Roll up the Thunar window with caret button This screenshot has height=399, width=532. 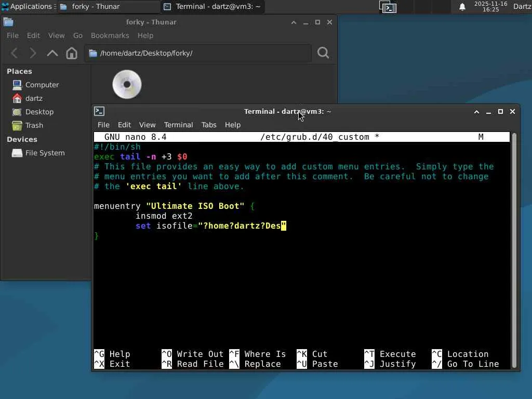coord(294,22)
